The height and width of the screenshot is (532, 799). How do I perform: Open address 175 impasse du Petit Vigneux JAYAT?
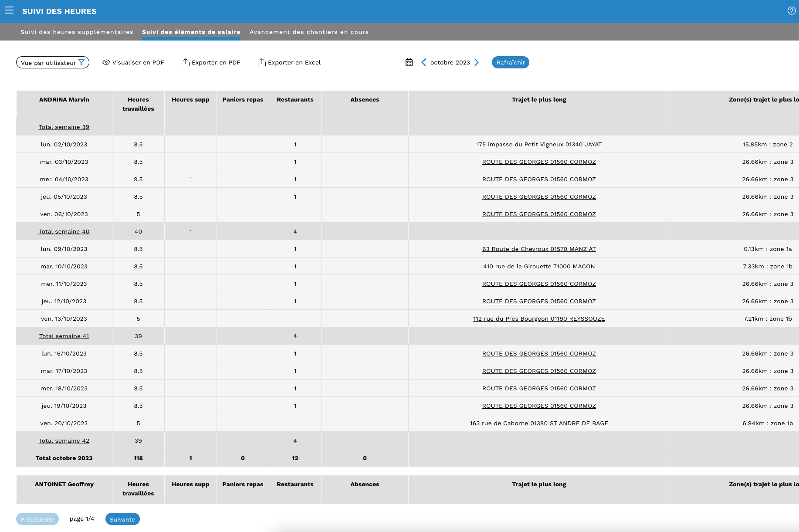tap(539, 144)
